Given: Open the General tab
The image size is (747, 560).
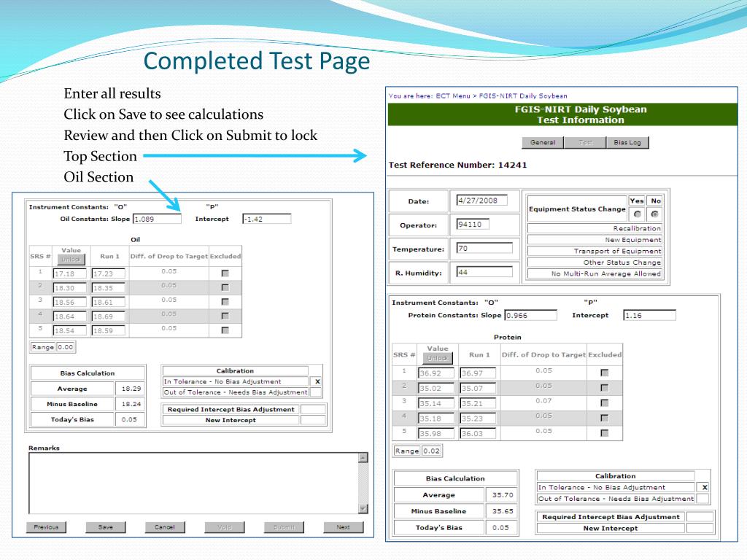Looking at the screenshot, I should pos(543,142).
